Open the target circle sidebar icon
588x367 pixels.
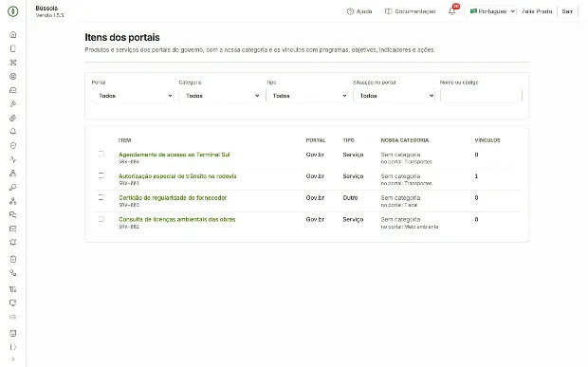coord(12,77)
